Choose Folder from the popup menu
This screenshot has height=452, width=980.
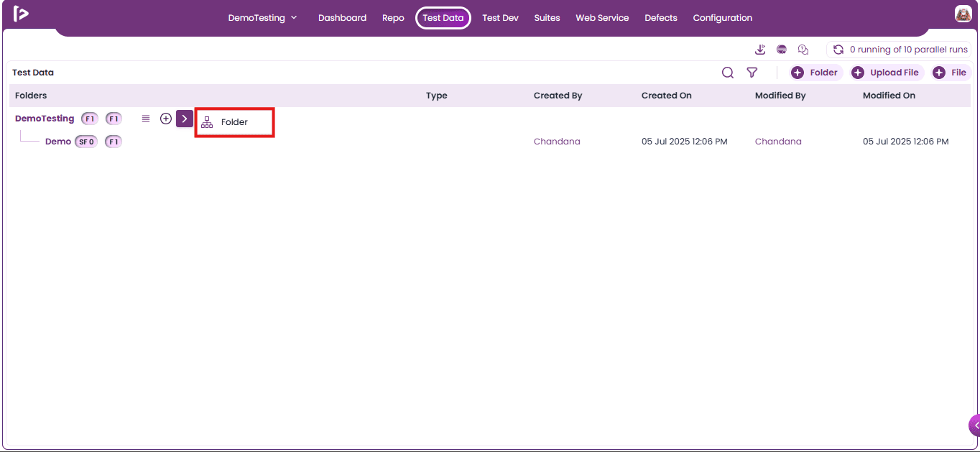(x=234, y=122)
